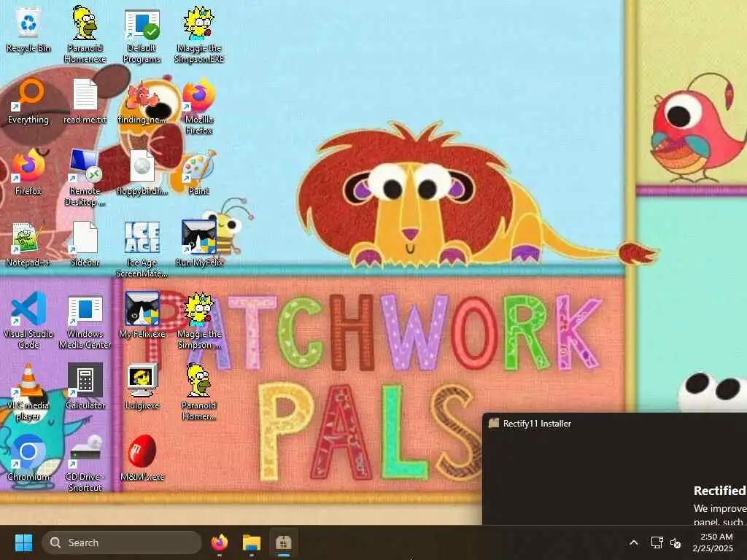The width and height of the screenshot is (747, 560).
Task: Open the clock showing 2:50 AM
Action: (x=713, y=542)
